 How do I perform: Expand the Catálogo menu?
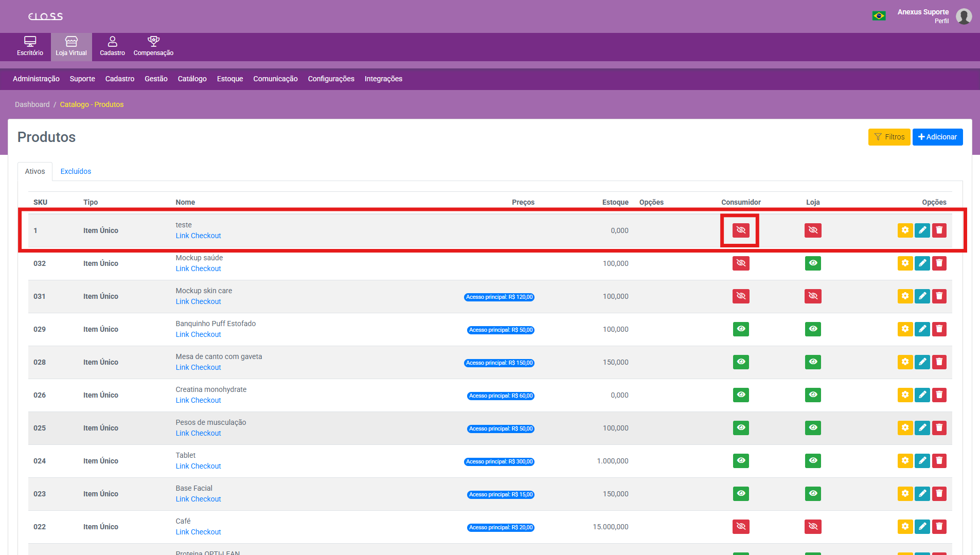coord(192,79)
